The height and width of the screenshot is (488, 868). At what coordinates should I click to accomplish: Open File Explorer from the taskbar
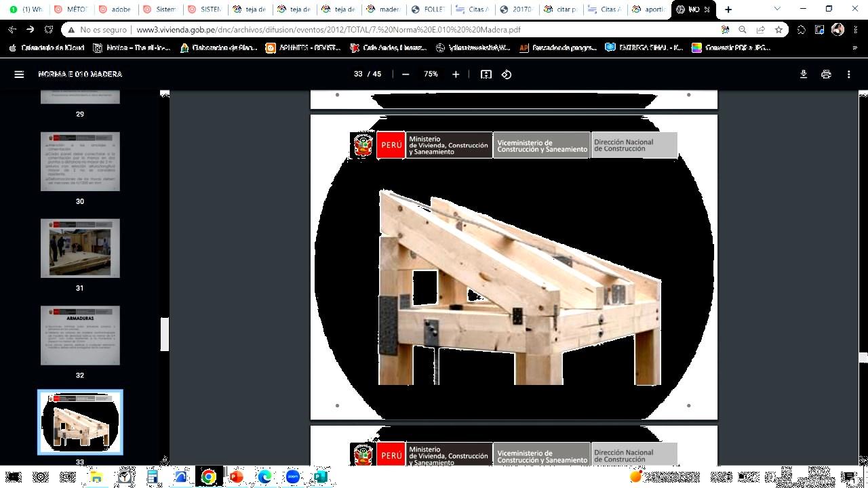96,477
